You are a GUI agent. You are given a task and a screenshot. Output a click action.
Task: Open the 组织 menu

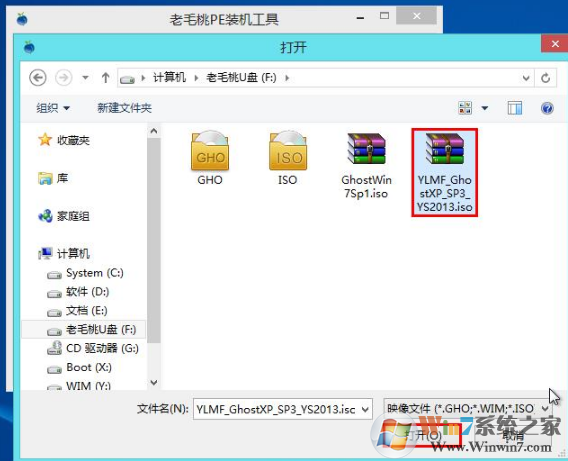53,108
